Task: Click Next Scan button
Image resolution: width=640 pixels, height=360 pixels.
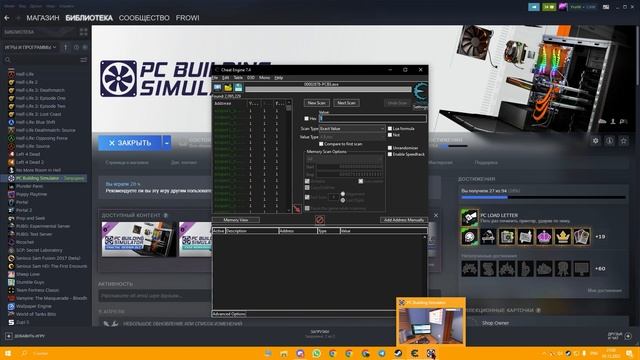Action: 347,103
